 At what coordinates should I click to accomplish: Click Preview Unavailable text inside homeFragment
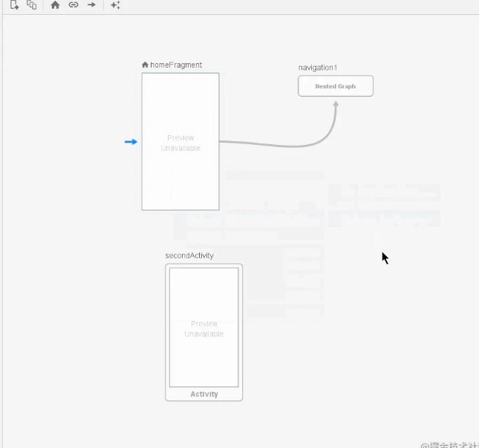(x=180, y=143)
